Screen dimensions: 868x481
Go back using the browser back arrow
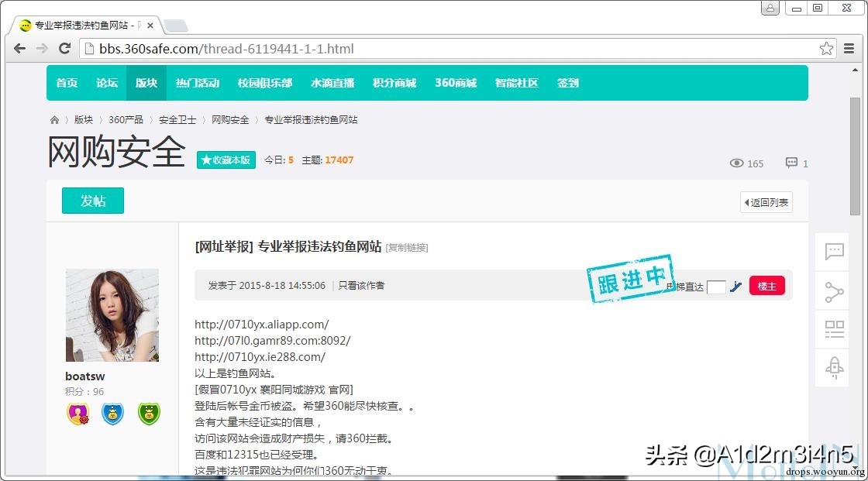pyautogui.click(x=20, y=49)
